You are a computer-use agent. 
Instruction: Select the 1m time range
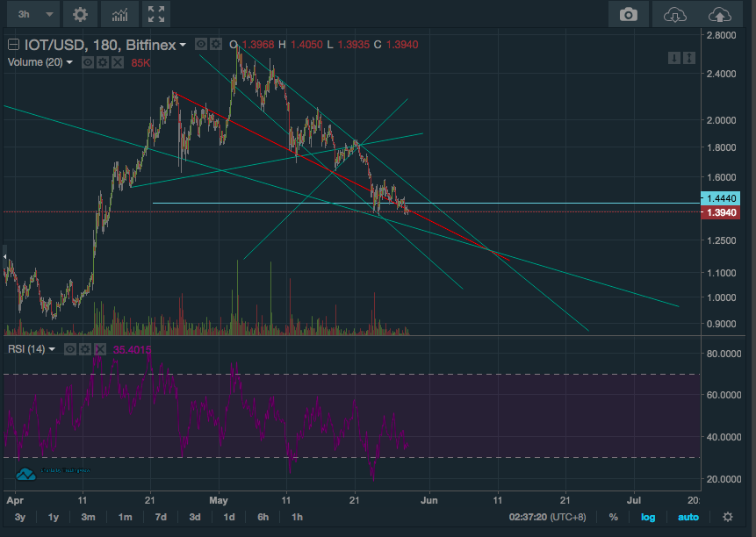(x=125, y=517)
